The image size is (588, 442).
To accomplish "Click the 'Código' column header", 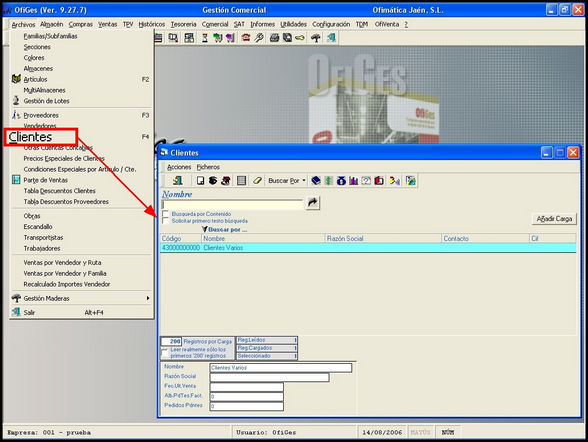I will click(x=181, y=238).
